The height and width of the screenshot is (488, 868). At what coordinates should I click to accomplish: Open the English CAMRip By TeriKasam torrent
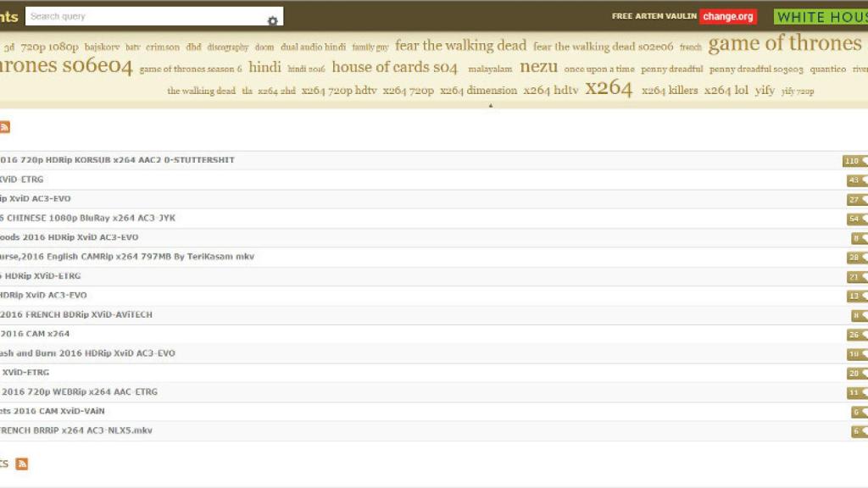tap(127, 257)
